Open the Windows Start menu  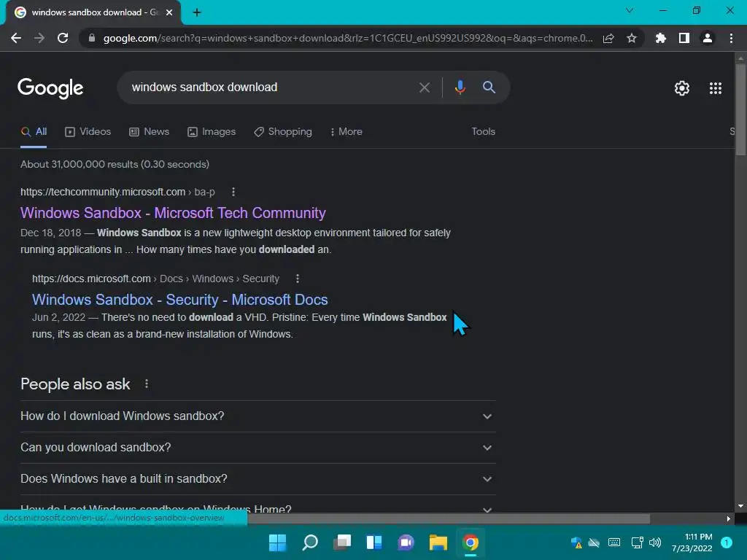[x=277, y=542]
